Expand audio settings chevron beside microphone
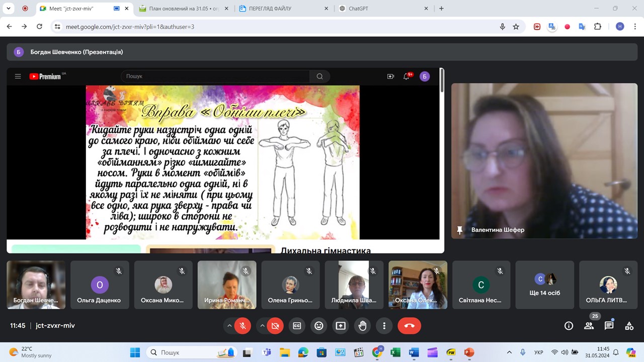The image size is (644, 362). click(x=229, y=326)
